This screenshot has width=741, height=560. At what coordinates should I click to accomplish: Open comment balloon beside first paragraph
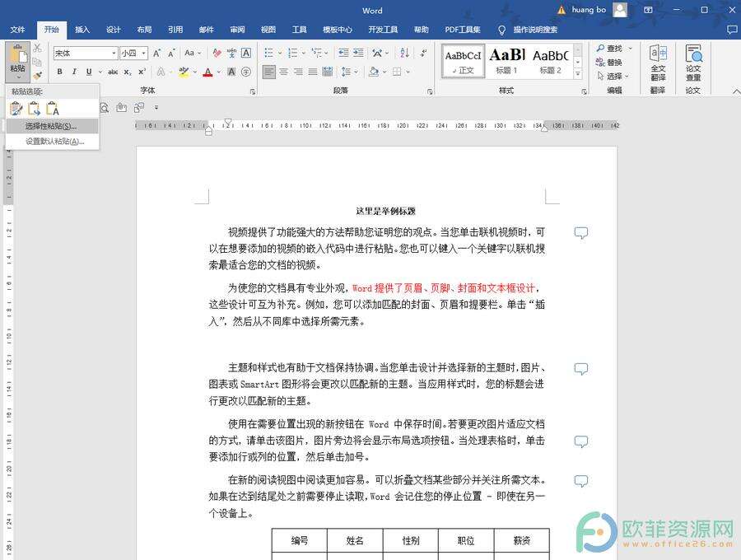[x=580, y=232]
